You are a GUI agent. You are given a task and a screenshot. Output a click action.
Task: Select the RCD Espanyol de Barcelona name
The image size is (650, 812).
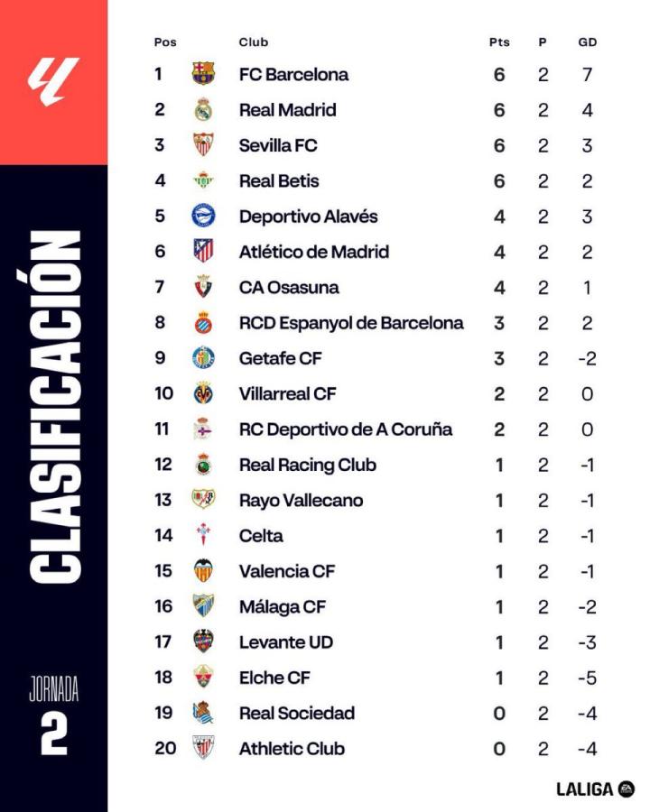(x=351, y=323)
